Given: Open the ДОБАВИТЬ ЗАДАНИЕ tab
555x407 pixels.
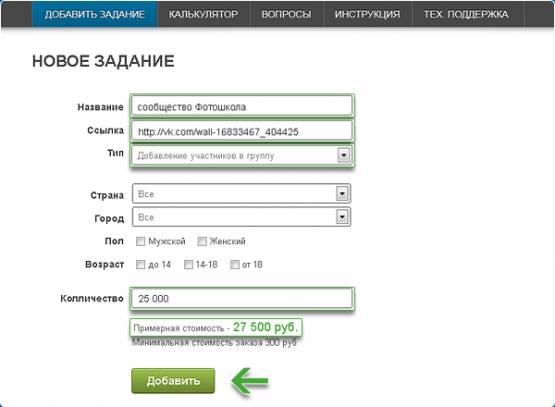Looking at the screenshot, I should coord(95,14).
